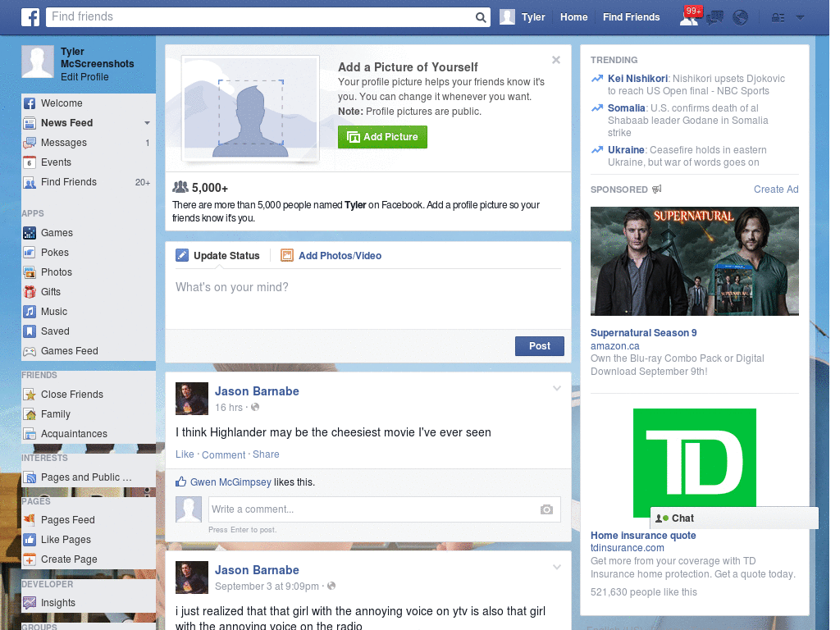Open privacy shortcuts lock icon
Screen dimensions: 840x630
pyautogui.click(x=778, y=18)
